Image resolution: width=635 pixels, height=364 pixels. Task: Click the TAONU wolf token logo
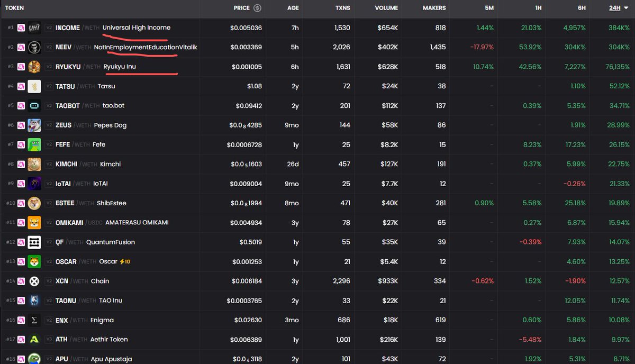(34, 301)
